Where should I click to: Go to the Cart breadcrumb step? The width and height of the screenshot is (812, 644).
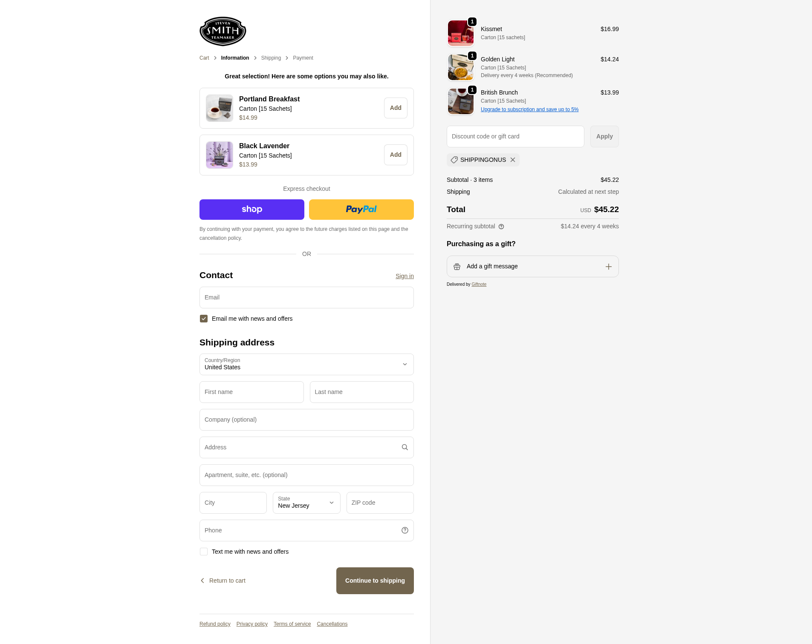pyautogui.click(x=204, y=58)
